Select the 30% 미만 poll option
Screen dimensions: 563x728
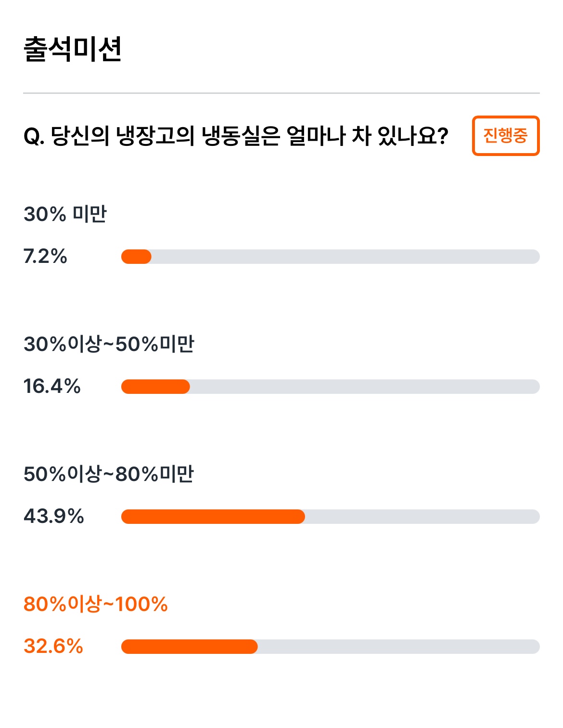pyautogui.click(x=65, y=214)
